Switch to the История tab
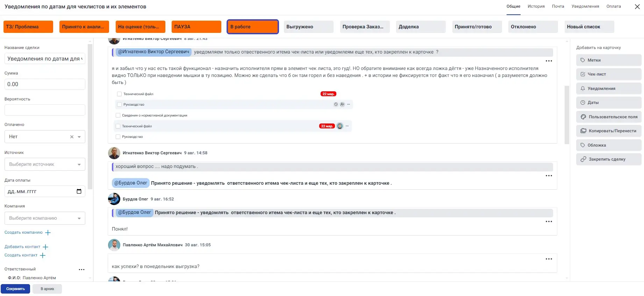The width and height of the screenshot is (644, 296). click(536, 6)
